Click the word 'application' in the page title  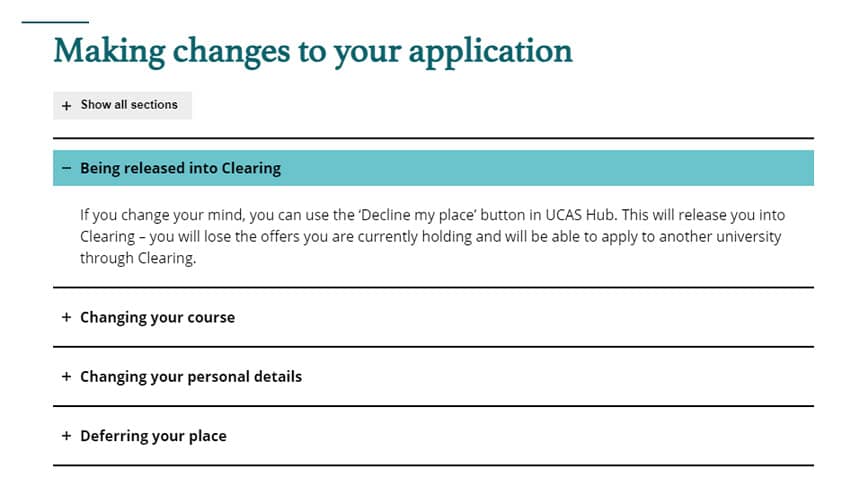[x=490, y=54]
